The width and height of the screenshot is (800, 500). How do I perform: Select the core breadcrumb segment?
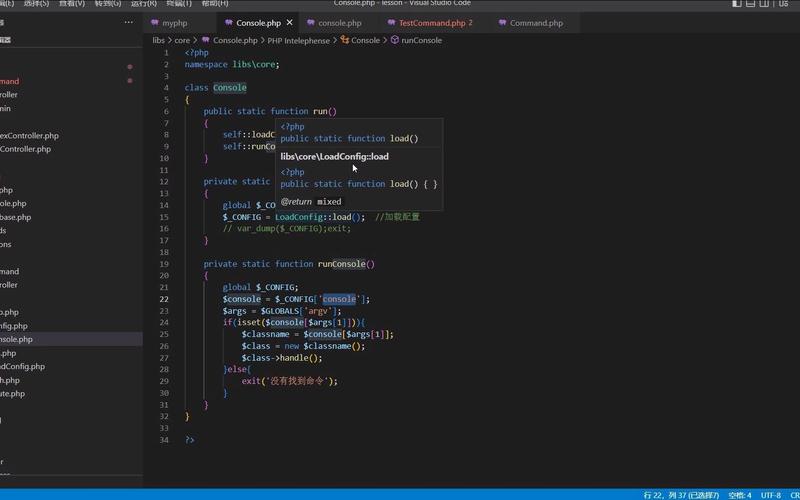[x=182, y=40]
